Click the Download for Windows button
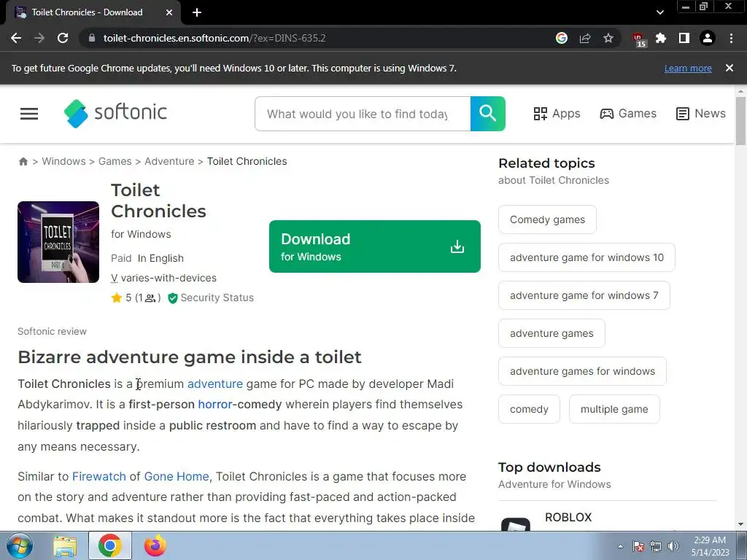 375,246
